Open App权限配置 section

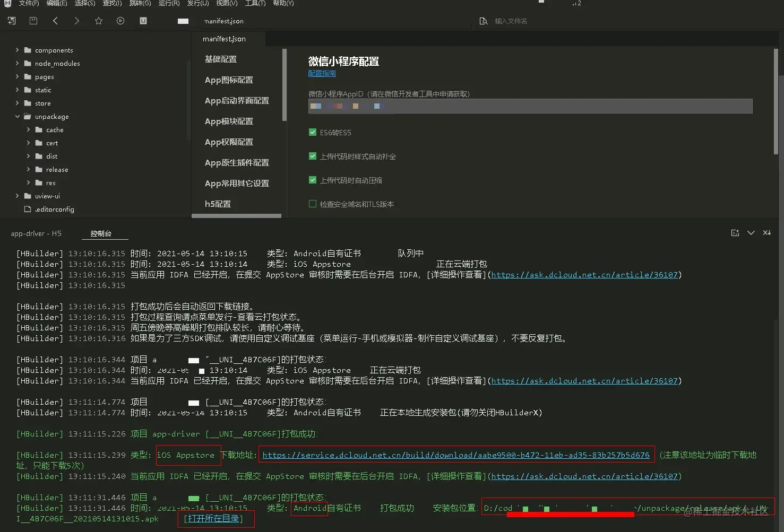click(229, 142)
